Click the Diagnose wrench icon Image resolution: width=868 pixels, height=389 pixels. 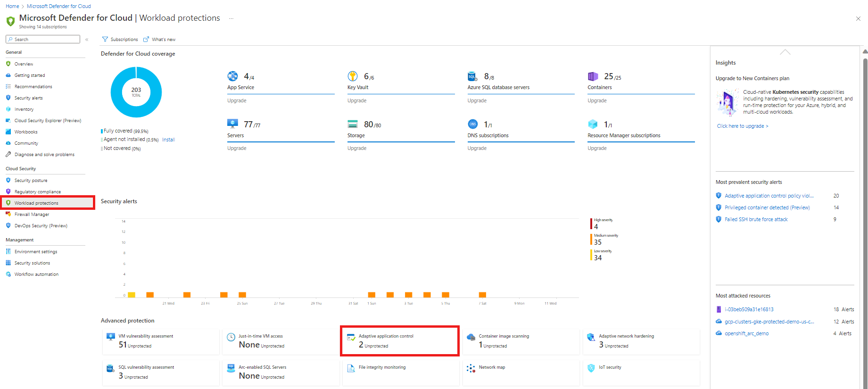pyautogui.click(x=8, y=154)
